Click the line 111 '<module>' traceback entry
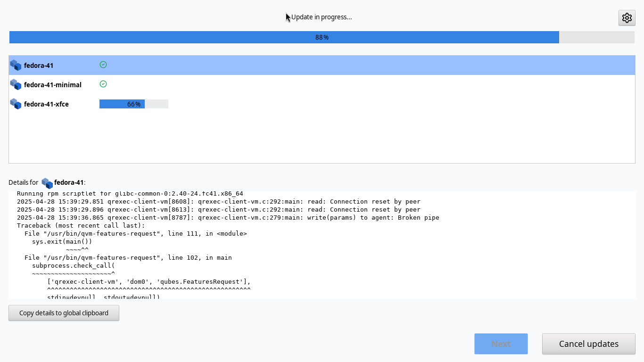 click(136, 234)
